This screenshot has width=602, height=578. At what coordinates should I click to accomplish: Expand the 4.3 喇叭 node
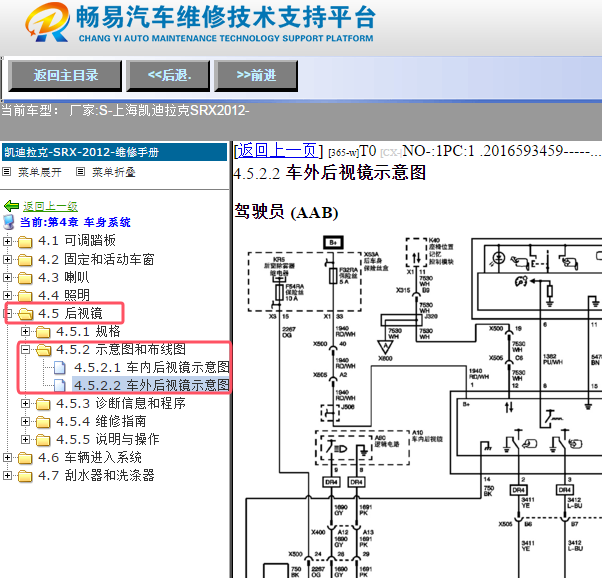[x=7, y=277]
